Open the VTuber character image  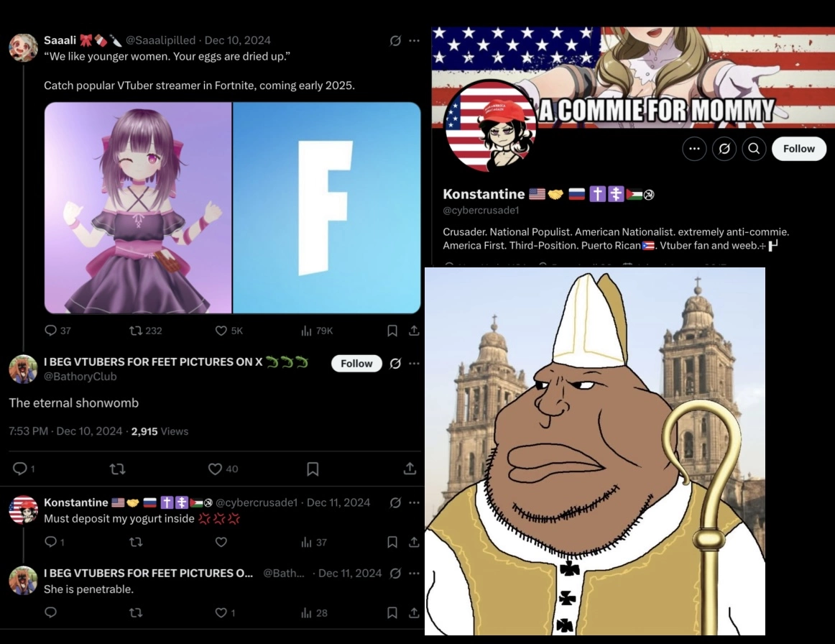(138, 208)
